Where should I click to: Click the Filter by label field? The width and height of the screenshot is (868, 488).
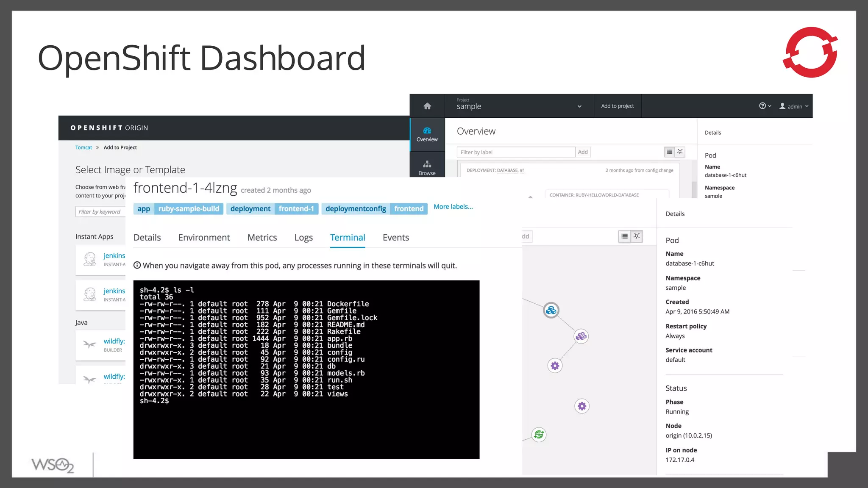516,152
